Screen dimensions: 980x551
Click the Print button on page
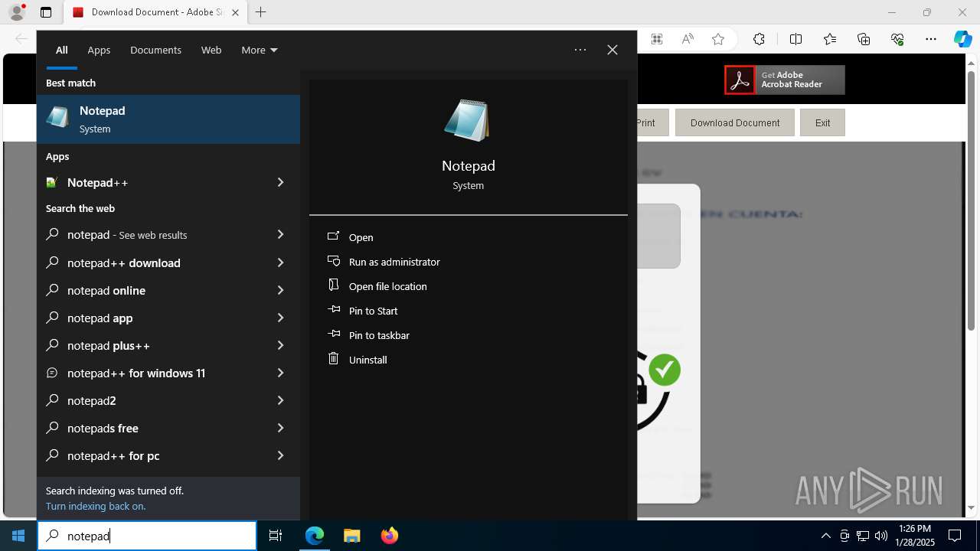pyautogui.click(x=653, y=122)
